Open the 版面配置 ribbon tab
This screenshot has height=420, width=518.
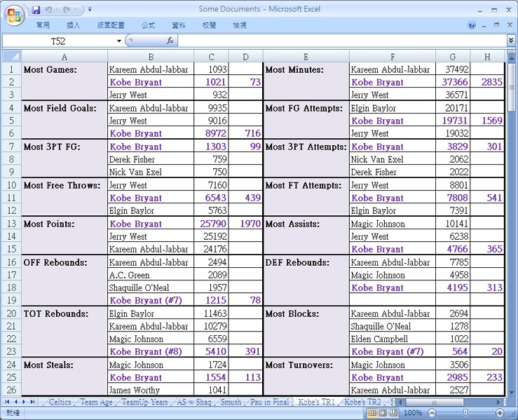(x=111, y=25)
